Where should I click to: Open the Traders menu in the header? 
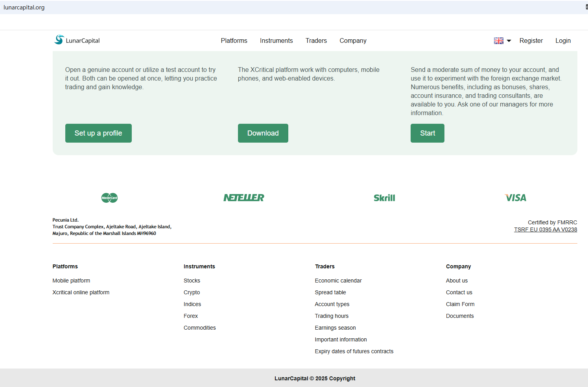point(316,40)
